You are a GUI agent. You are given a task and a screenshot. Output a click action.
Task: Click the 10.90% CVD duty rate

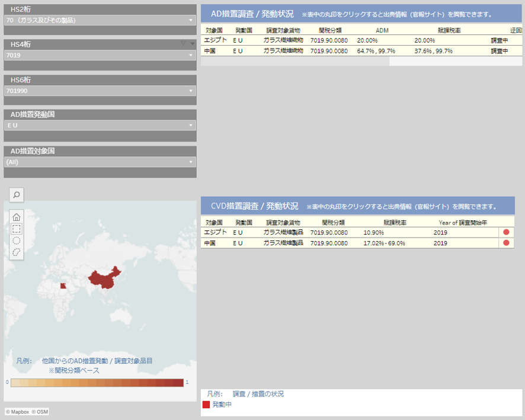[x=374, y=232]
